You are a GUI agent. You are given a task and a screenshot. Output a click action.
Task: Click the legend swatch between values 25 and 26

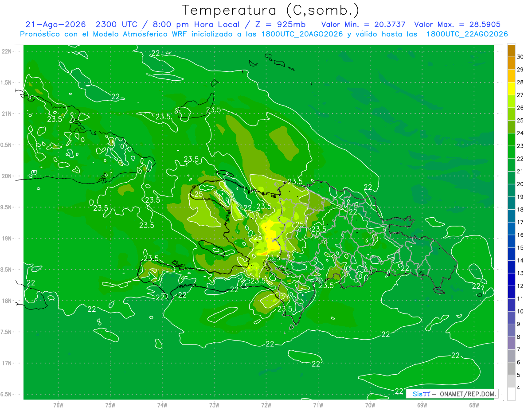pyautogui.click(x=511, y=114)
